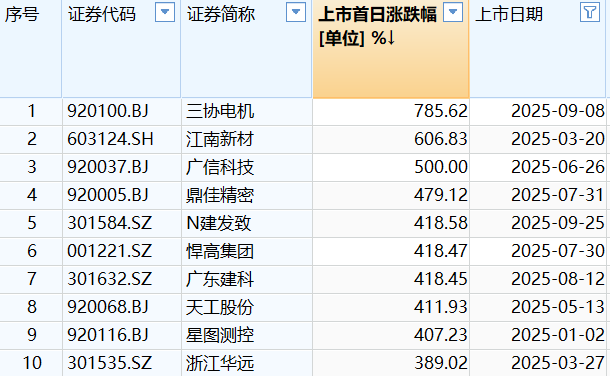Click listing date 2025-08-12

point(558,279)
